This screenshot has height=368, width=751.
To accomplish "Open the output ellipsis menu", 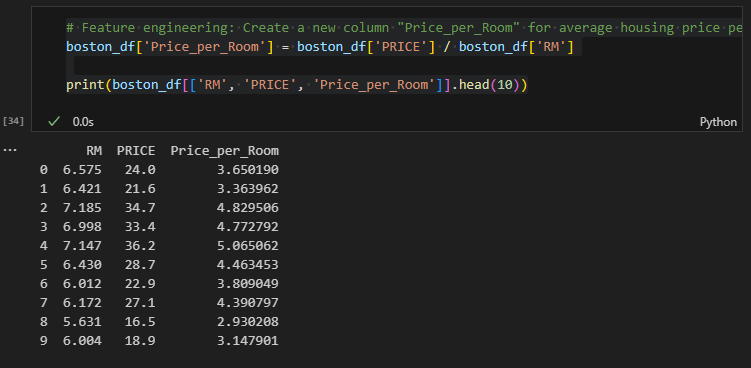I will point(10,150).
